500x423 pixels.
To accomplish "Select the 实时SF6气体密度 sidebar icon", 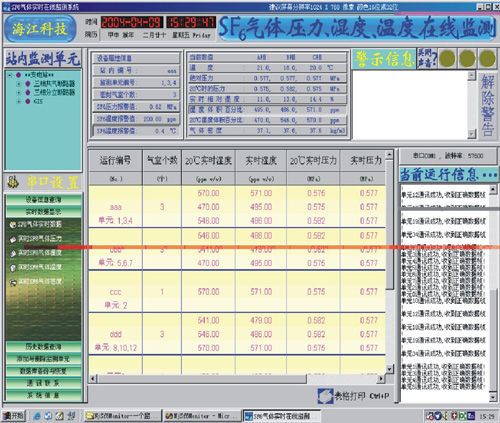I will pos(13,282).
